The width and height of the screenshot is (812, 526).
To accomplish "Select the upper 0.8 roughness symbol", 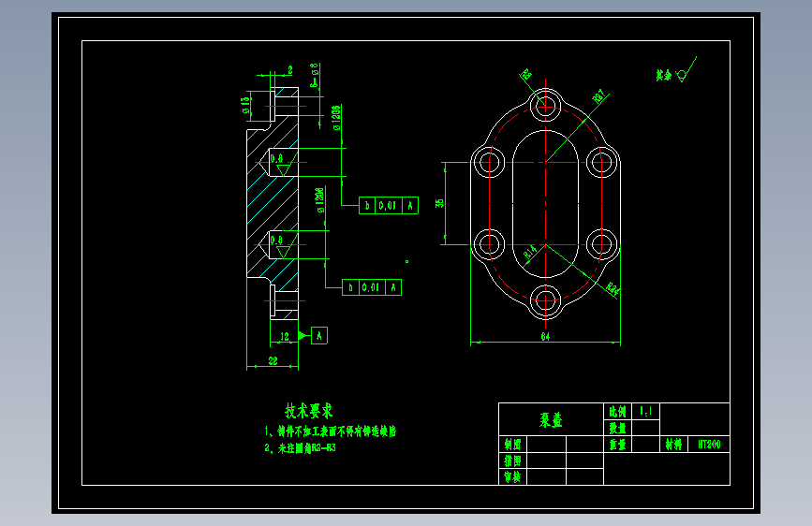I will (283, 165).
